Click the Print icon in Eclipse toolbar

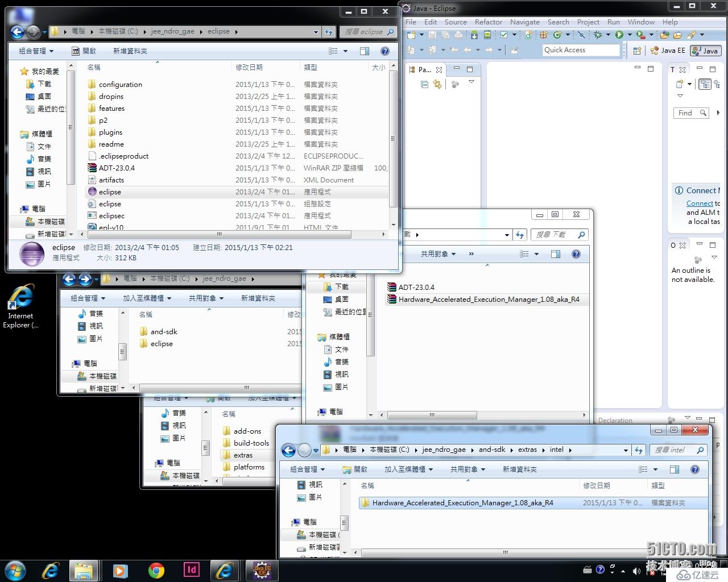(458, 35)
